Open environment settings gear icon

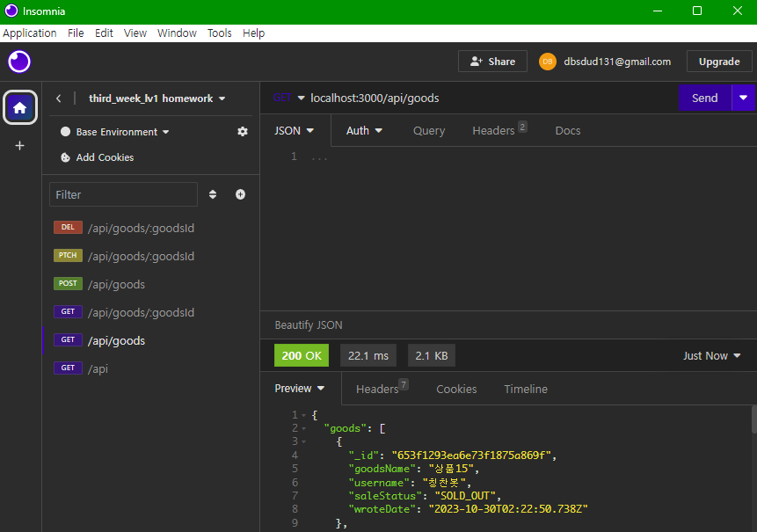(x=243, y=131)
